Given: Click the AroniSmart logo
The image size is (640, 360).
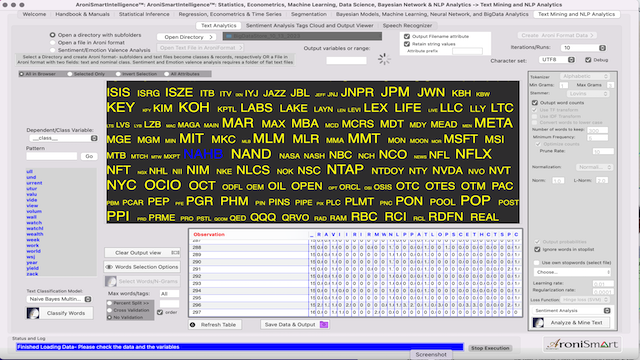Looking at the screenshot, I should (582, 344).
